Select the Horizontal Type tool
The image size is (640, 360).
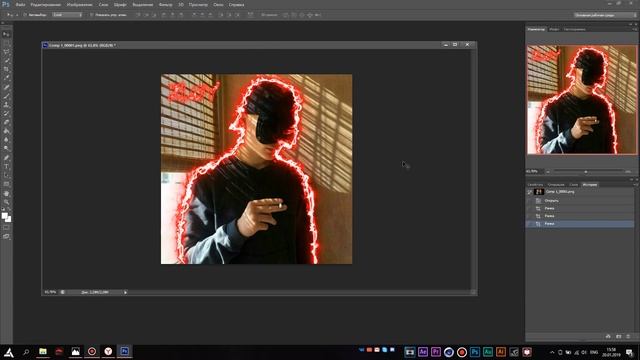pos(6,167)
